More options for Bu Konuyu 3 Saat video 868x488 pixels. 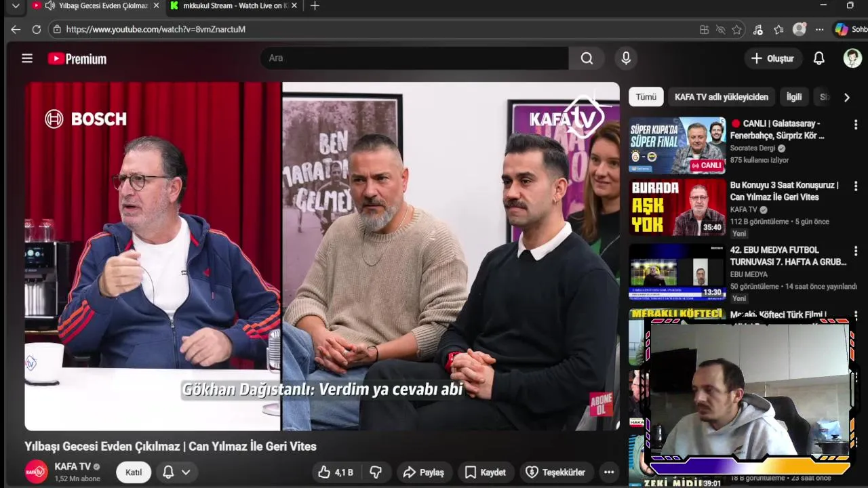point(856,186)
